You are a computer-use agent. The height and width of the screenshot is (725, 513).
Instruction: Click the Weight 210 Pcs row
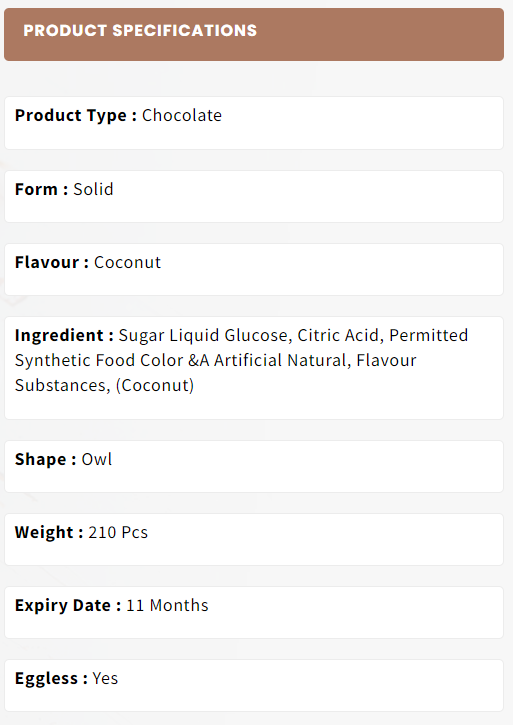(254, 540)
